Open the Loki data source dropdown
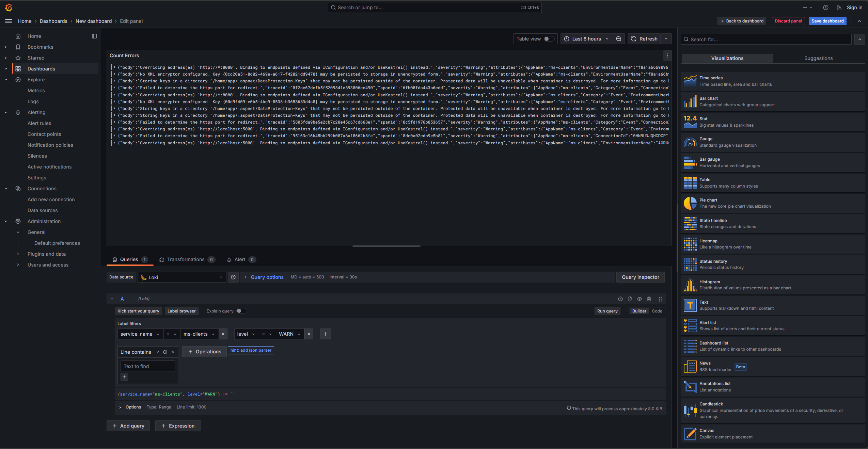868x449 pixels. [182, 277]
